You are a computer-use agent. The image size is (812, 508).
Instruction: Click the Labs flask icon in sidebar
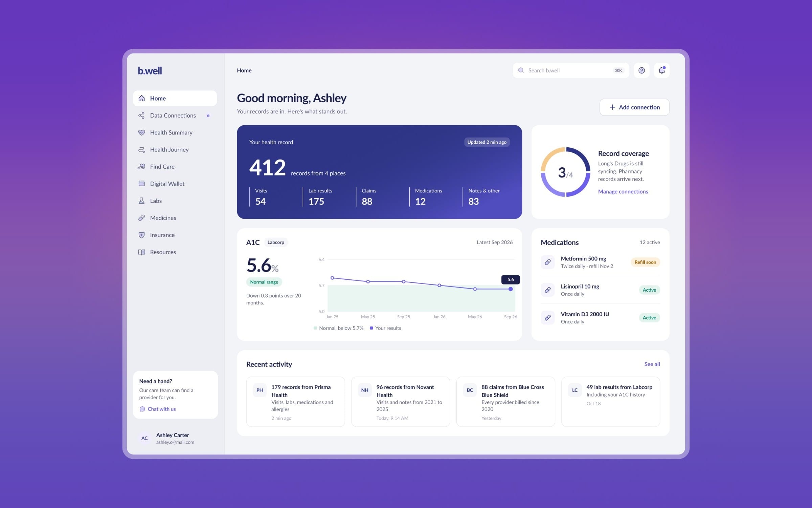tap(142, 201)
